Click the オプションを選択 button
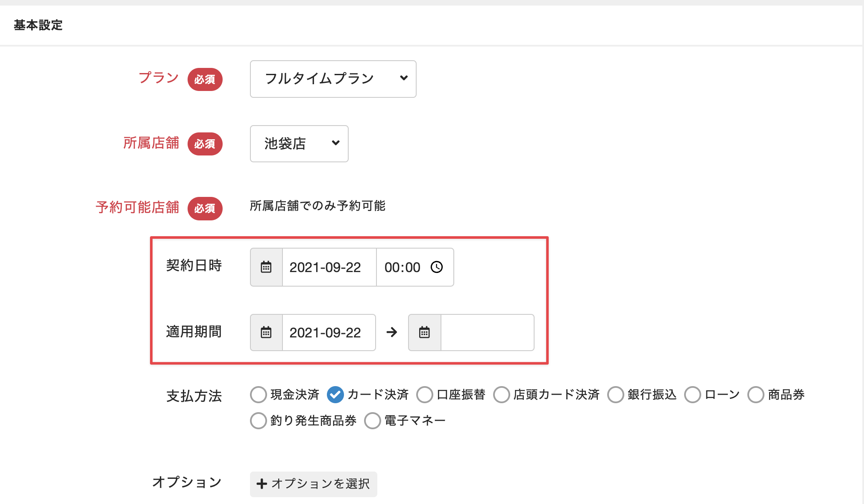The image size is (864, 504). tap(313, 484)
